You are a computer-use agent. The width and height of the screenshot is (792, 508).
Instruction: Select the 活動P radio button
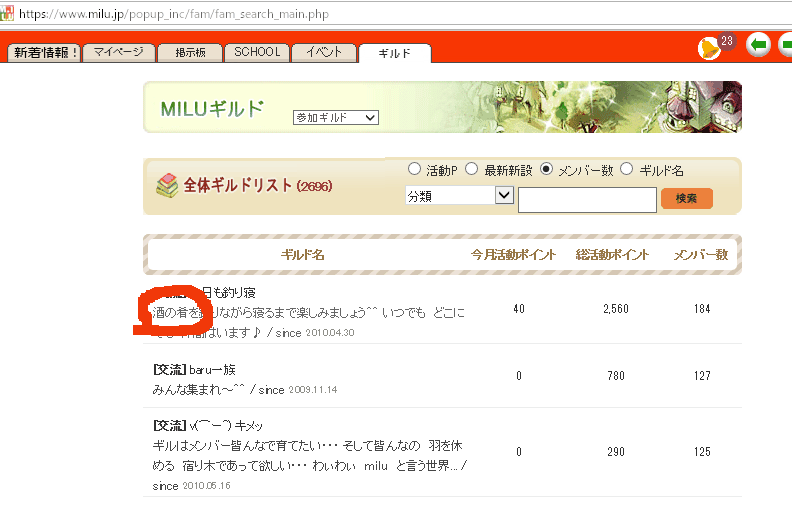click(415, 170)
